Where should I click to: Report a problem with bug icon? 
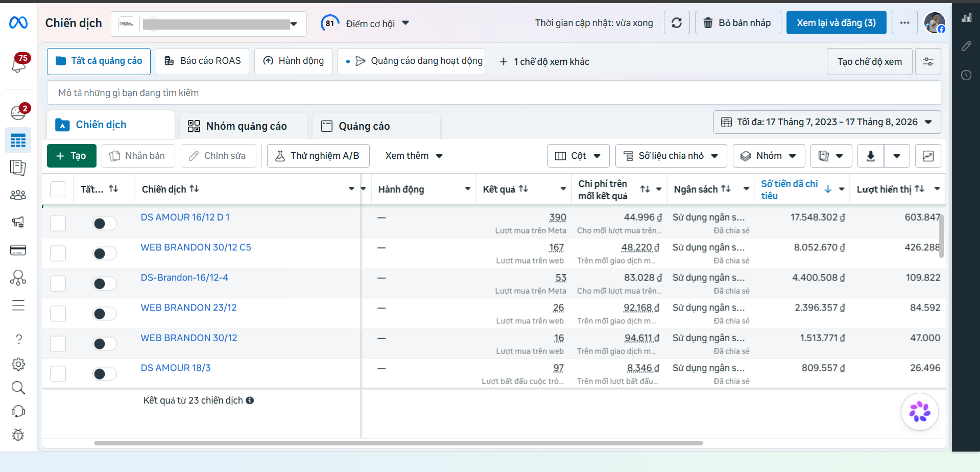coord(18,435)
